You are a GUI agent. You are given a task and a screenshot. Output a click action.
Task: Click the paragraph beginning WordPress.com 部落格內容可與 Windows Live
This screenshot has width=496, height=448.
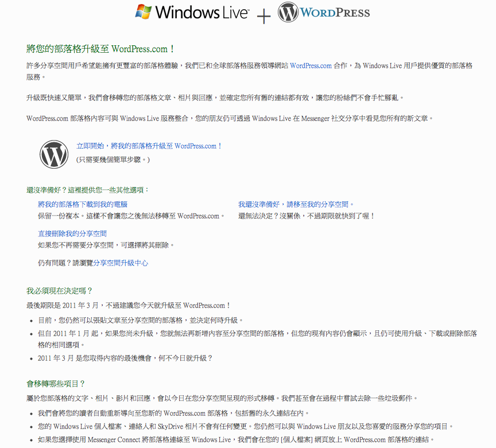coord(230,119)
